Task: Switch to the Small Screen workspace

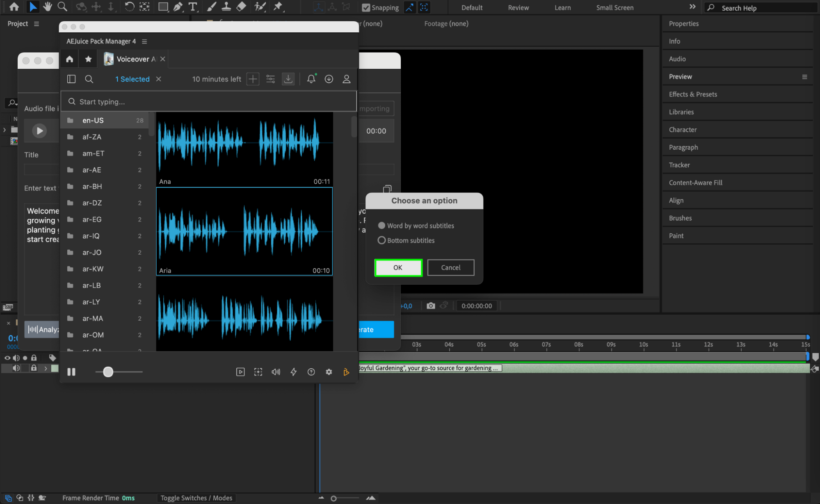Action: pyautogui.click(x=614, y=7)
